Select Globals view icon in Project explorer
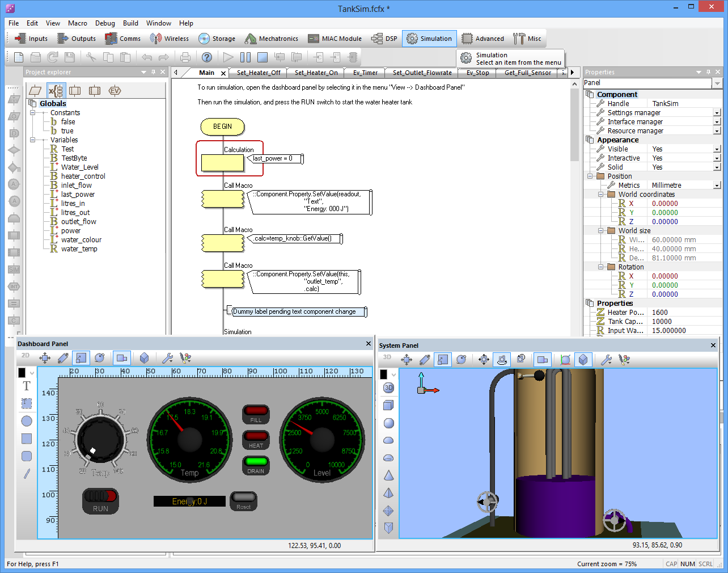Viewport: 728px width, 573px height. (x=55, y=90)
